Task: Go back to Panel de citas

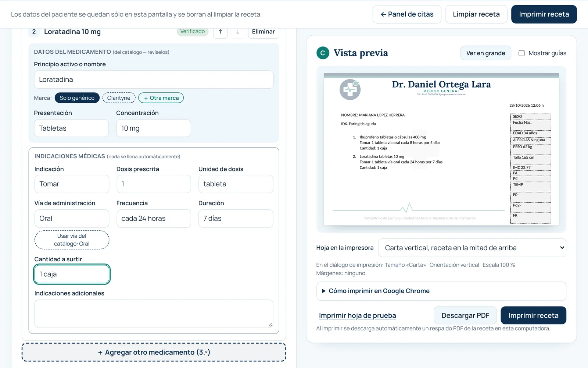Action: coord(407,14)
